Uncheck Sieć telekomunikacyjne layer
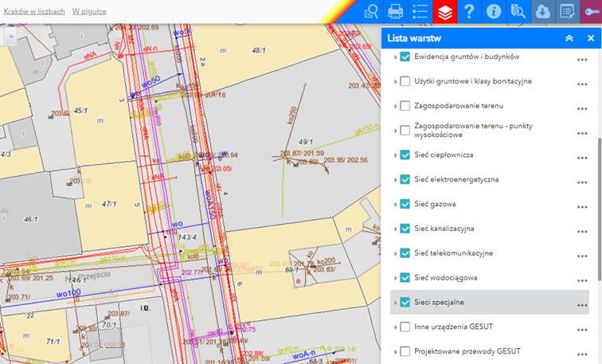Image resolution: width=602 pixels, height=364 pixels. click(x=405, y=253)
